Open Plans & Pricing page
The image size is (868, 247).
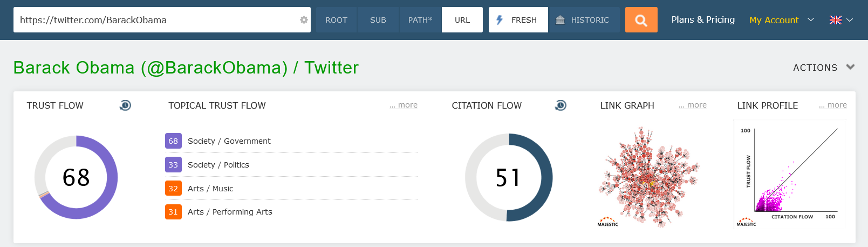click(x=703, y=20)
